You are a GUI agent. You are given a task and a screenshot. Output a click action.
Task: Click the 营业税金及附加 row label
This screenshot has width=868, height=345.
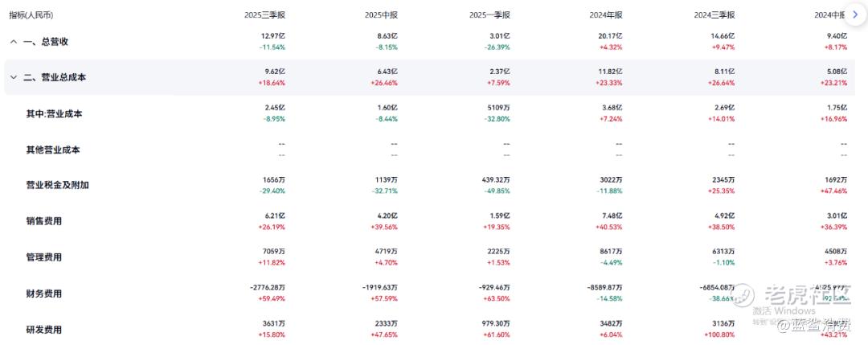coord(57,185)
